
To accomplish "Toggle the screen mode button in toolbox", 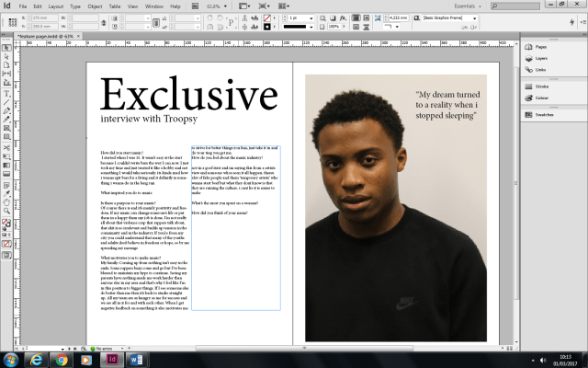I will [x=6, y=256].
